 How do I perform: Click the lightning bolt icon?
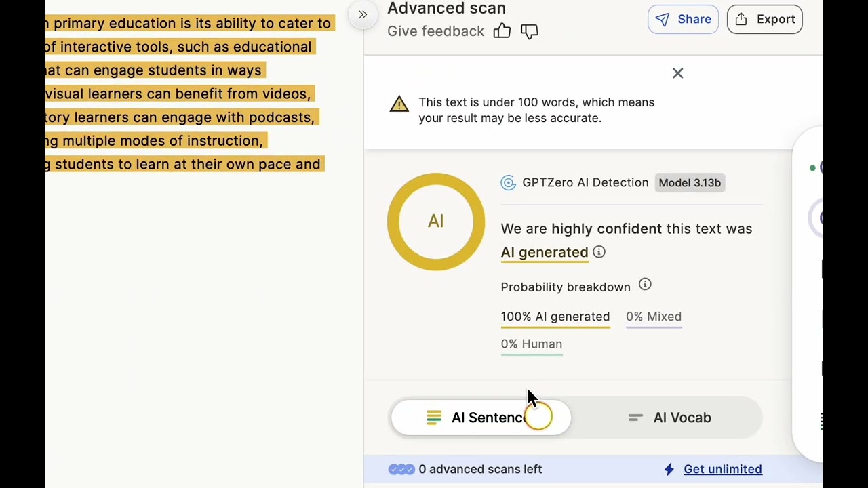[669, 469]
